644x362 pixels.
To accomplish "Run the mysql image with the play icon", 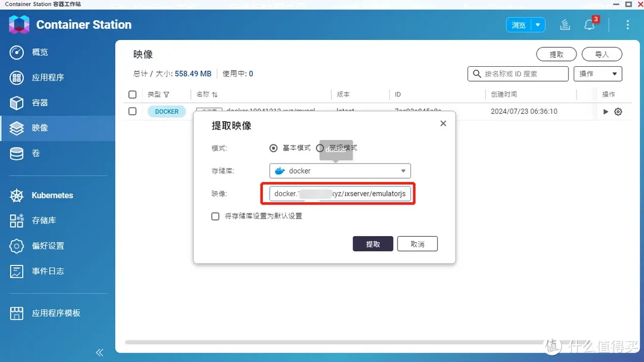I will [605, 112].
